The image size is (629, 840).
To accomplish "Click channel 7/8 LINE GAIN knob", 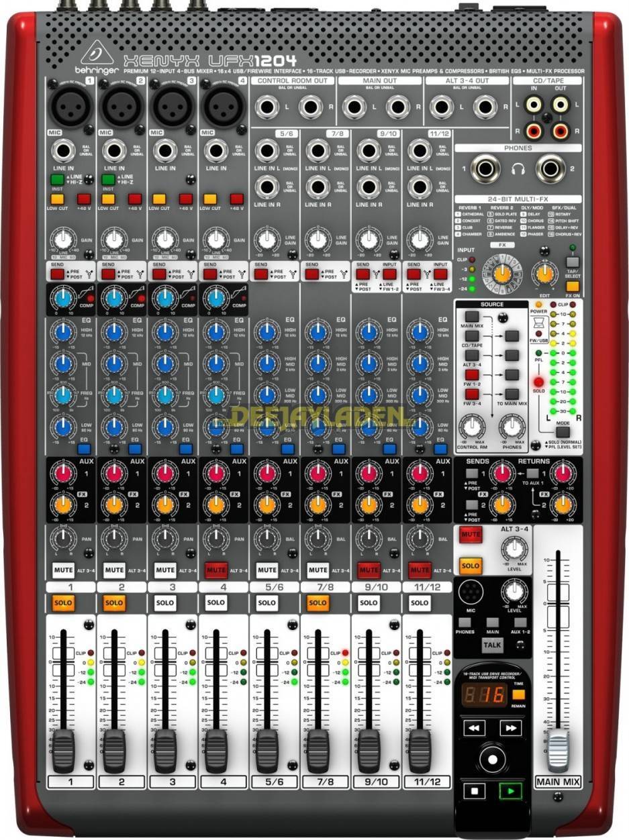I will pos(317,239).
